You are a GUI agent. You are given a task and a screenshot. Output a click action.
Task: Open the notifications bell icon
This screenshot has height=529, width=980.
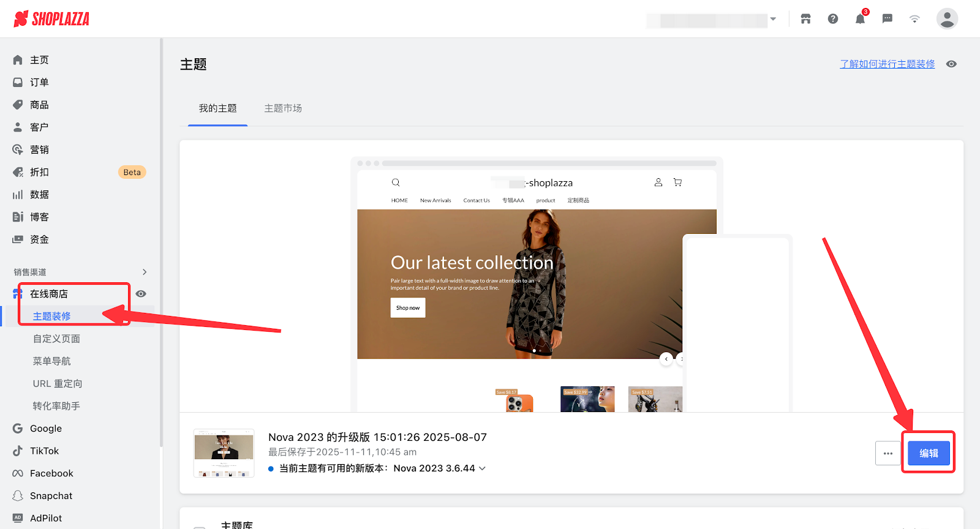[x=860, y=19]
